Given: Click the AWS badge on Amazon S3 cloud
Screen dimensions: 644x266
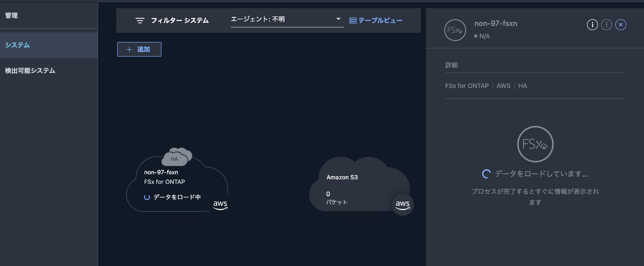Looking at the screenshot, I should (x=403, y=204).
